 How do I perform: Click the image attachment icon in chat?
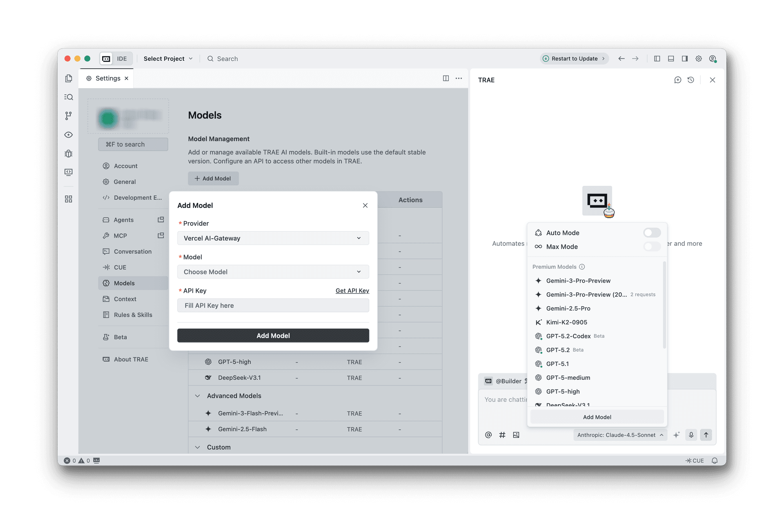pyautogui.click(x=516, y=435)
